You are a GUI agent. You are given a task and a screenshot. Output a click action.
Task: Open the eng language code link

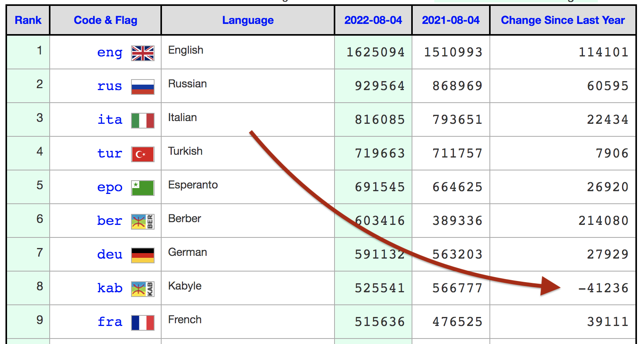click(x=110, y=52)
